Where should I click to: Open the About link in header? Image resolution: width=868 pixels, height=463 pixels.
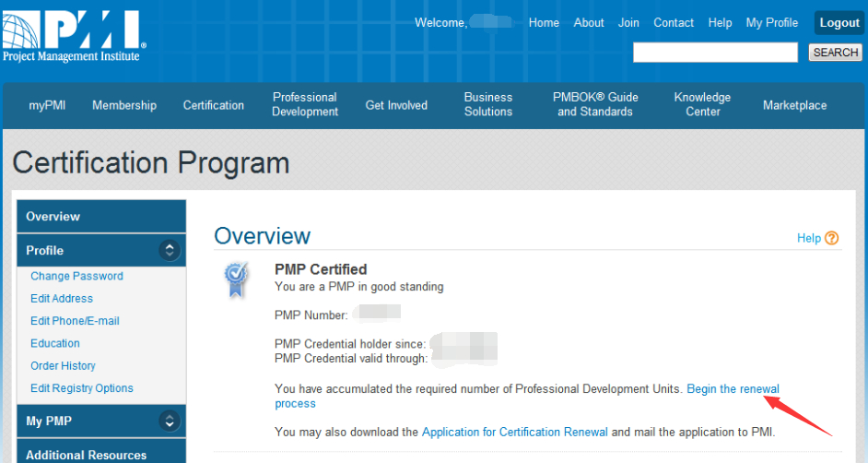click(589, 23)
